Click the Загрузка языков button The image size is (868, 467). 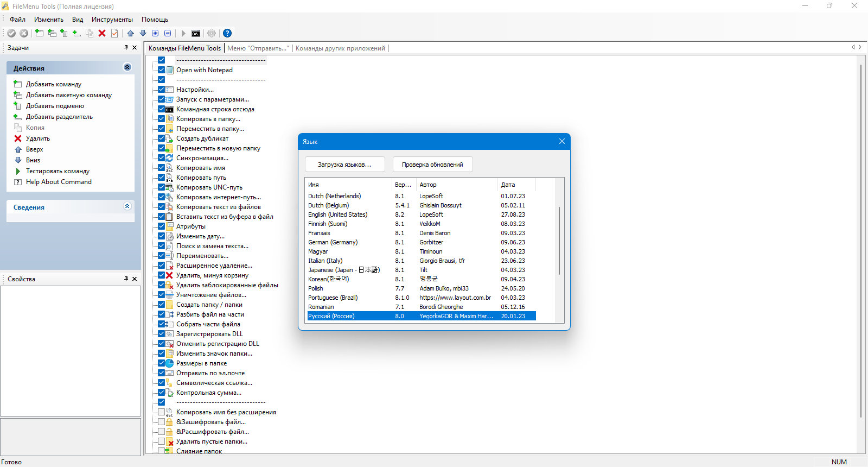344,165
